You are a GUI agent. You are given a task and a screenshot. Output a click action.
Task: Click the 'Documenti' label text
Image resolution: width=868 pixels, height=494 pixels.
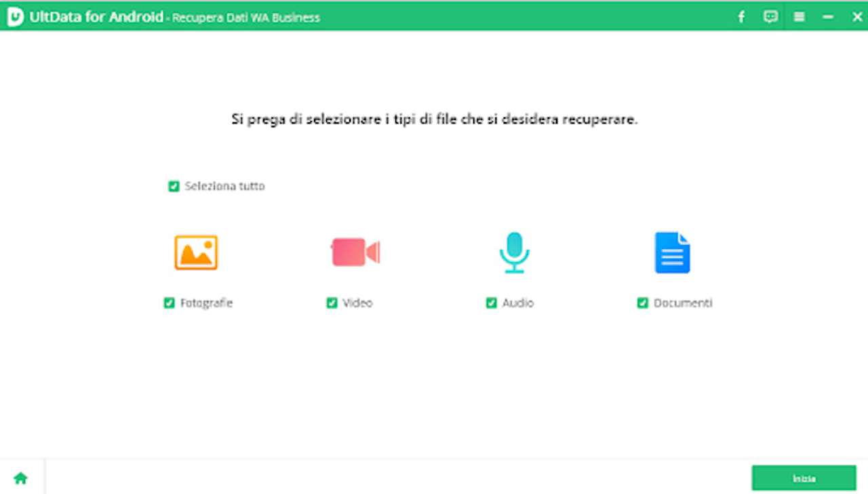tap(683, 303)
